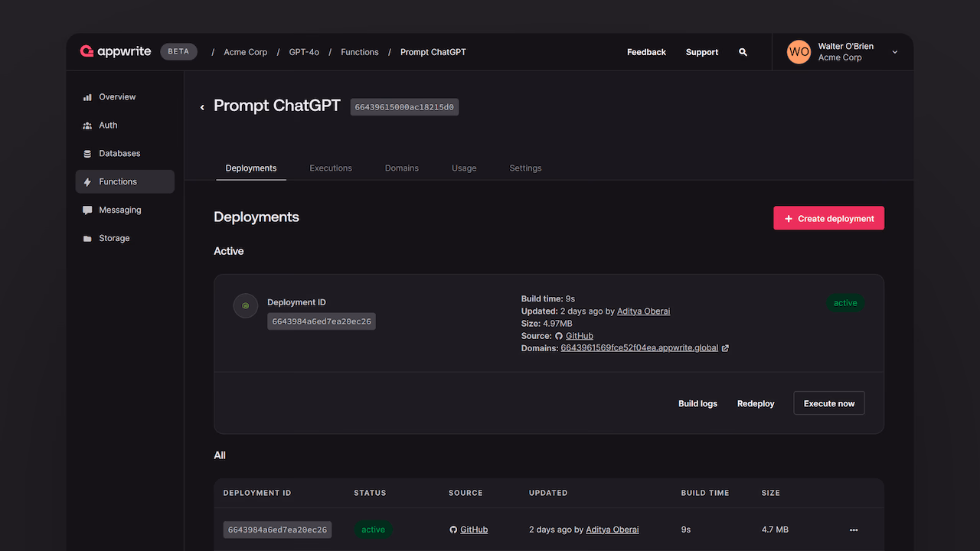Click the GPT-4o breadcrumb

304,52
